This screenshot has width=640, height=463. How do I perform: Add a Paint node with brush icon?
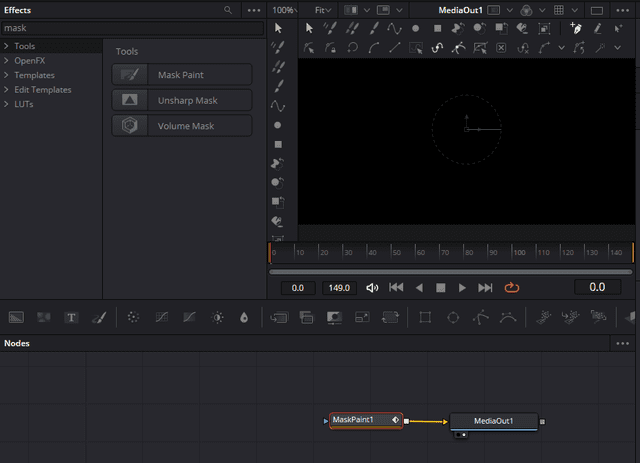(x=99, y=317)
